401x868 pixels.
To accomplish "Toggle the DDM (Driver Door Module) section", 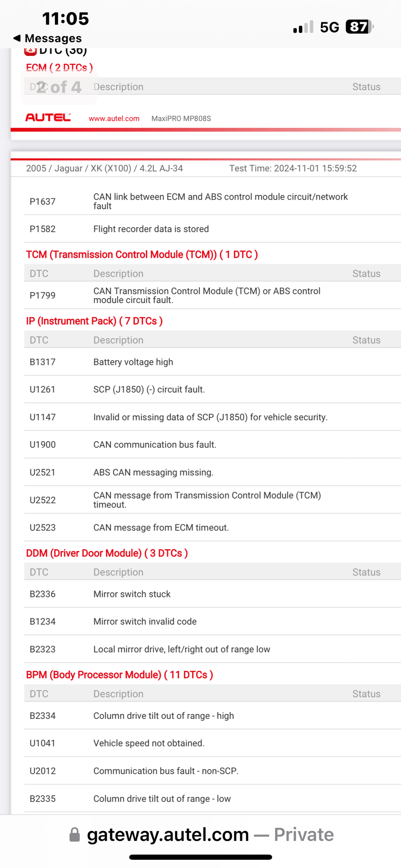I will 107,553.
